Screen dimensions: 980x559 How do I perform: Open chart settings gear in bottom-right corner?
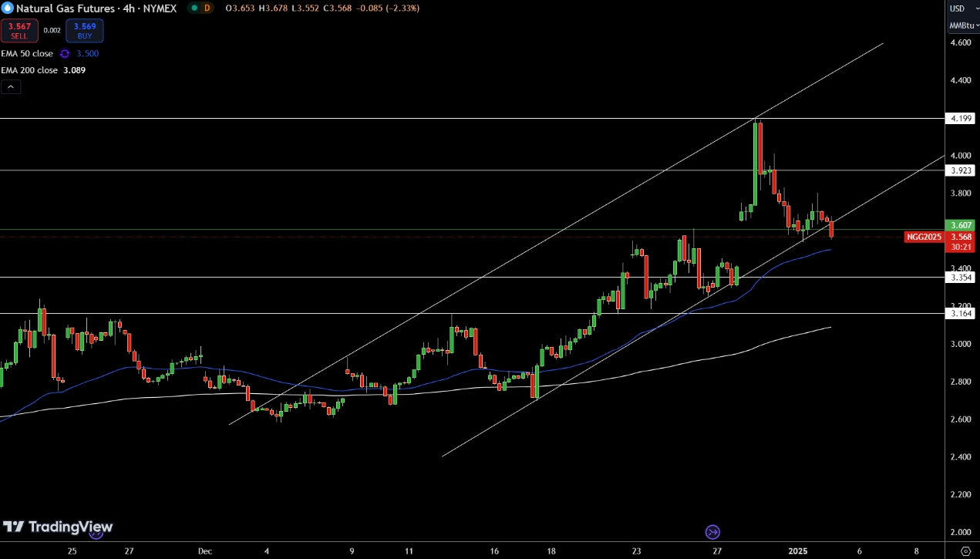[x=963, y=551]
